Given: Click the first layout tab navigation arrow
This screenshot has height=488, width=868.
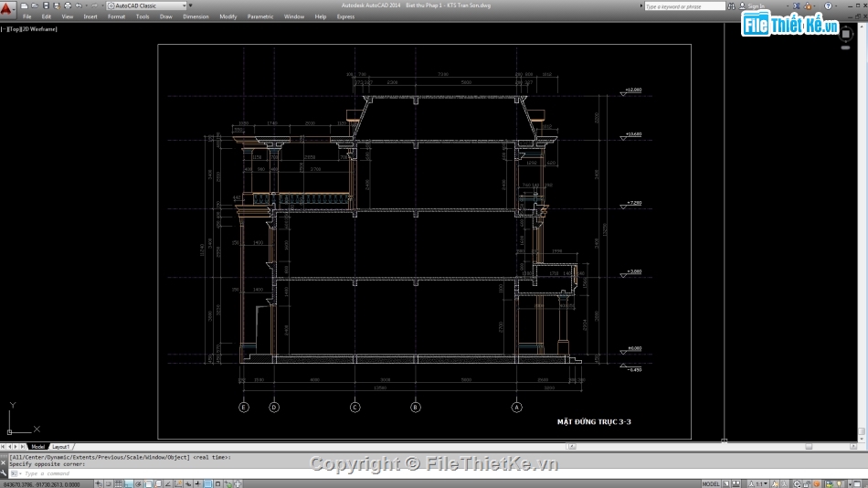Looking at the screenshot, I should coord(3,447).
